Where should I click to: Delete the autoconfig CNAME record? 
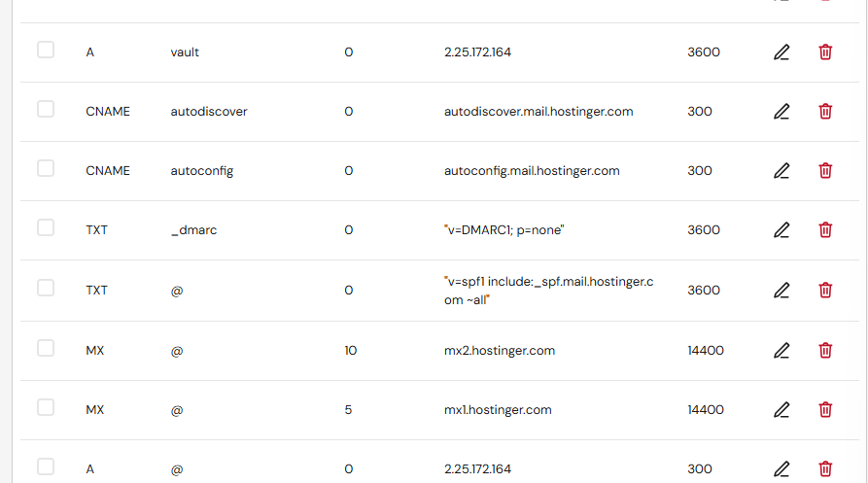click(825, 170)
